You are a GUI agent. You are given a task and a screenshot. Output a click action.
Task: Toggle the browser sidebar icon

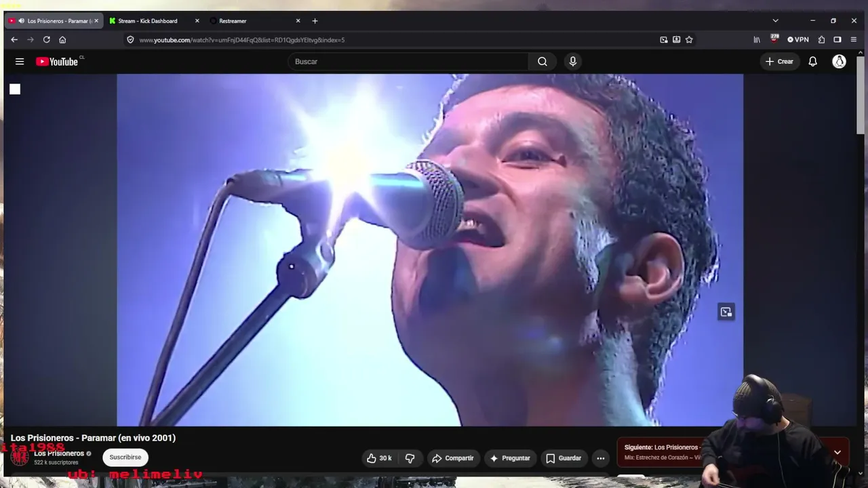pyautogui.click(x=837, y=40)
